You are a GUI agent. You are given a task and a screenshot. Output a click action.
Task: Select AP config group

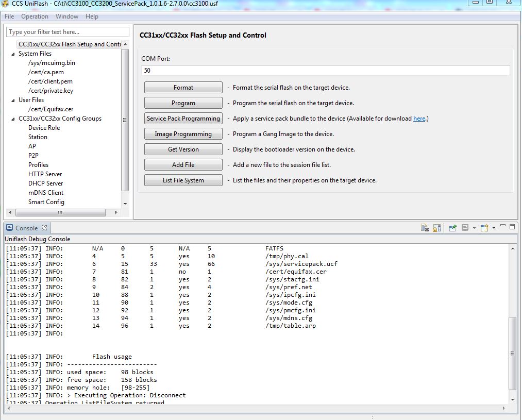coord(32,146)
